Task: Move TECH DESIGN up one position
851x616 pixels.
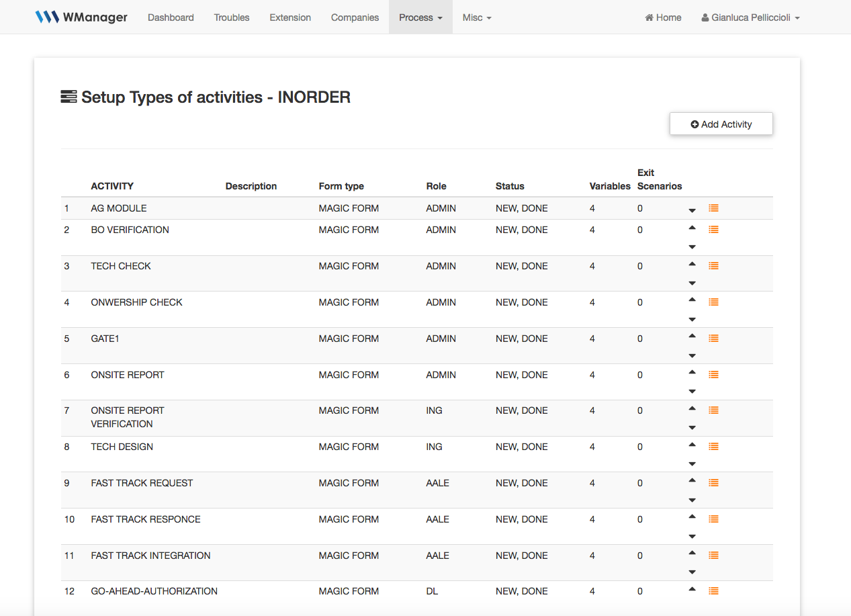Action: point(692,445)
